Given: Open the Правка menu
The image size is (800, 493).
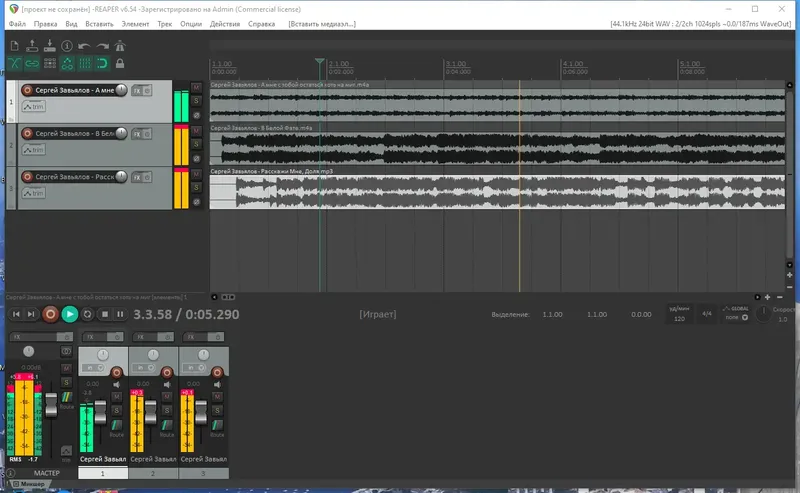Looking at the screenshot, I should (x=45, y=24).
